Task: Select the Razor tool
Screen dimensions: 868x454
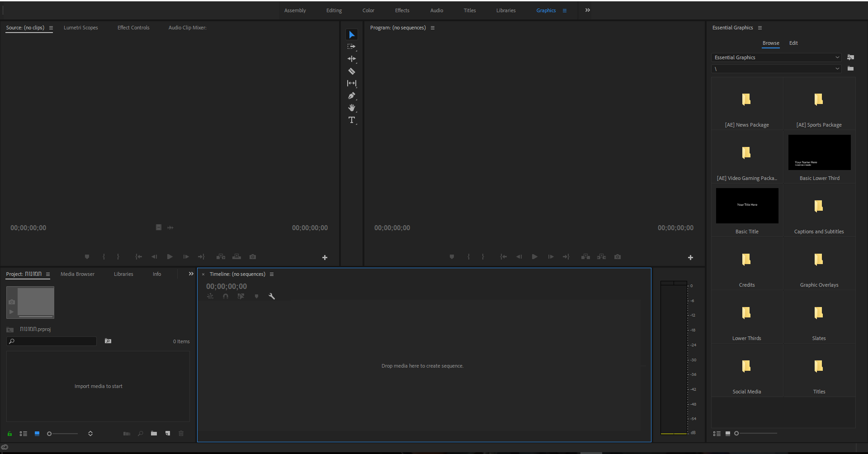Action: tap(352, 71)
